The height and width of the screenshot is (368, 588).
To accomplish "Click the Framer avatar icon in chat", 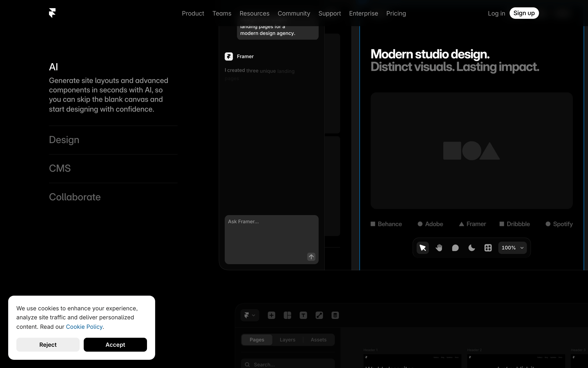I will [x=229, y=56].
